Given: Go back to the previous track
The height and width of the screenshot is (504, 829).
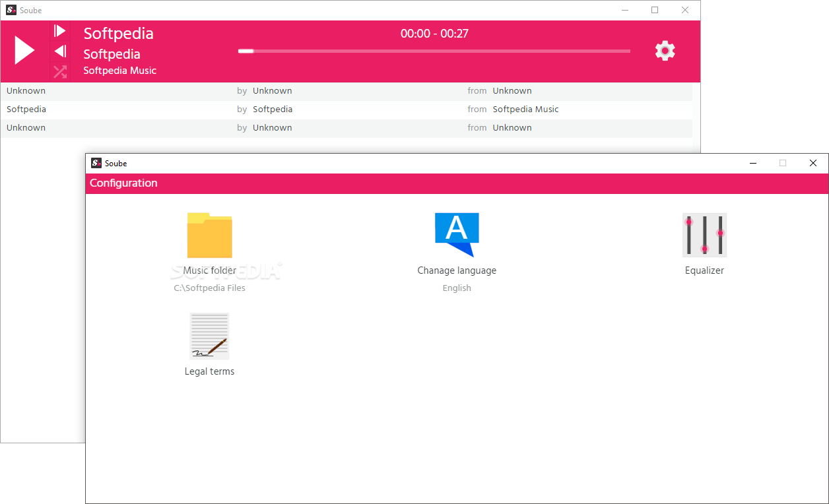Looking at the screenshot, I should (x=60, y=51).
